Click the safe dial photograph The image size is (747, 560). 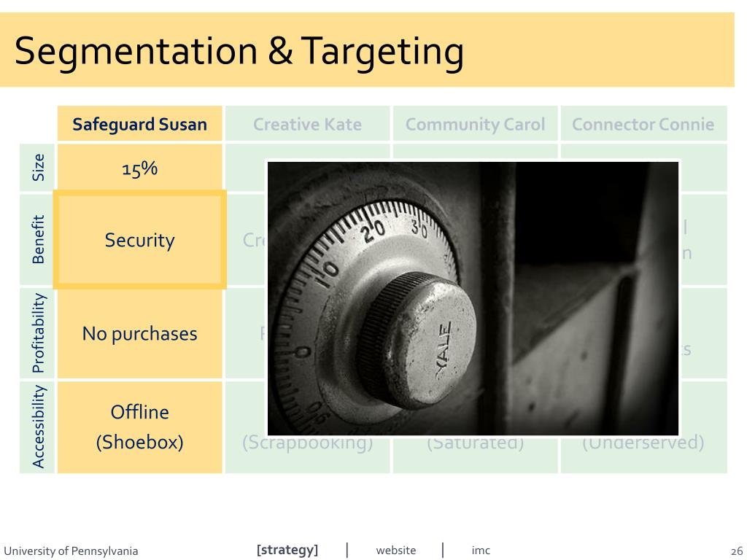click(x=473, y=298)
